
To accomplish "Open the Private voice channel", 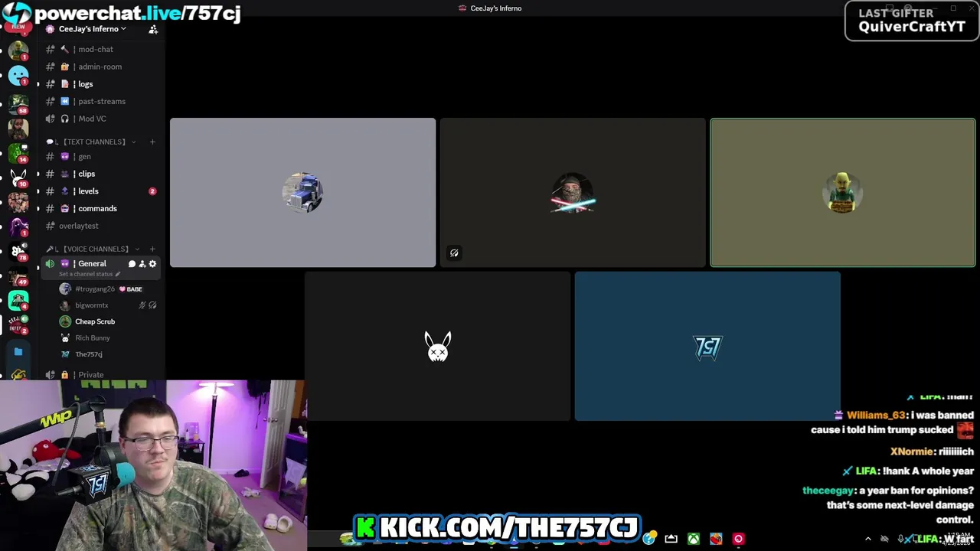I will coord(101,374).
